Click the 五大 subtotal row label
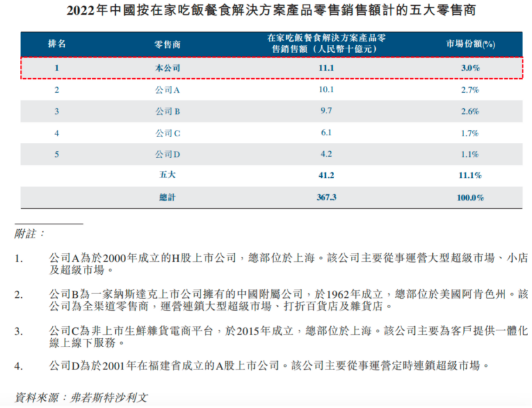This screenshot has width=532, height=408. pos(168,175)
